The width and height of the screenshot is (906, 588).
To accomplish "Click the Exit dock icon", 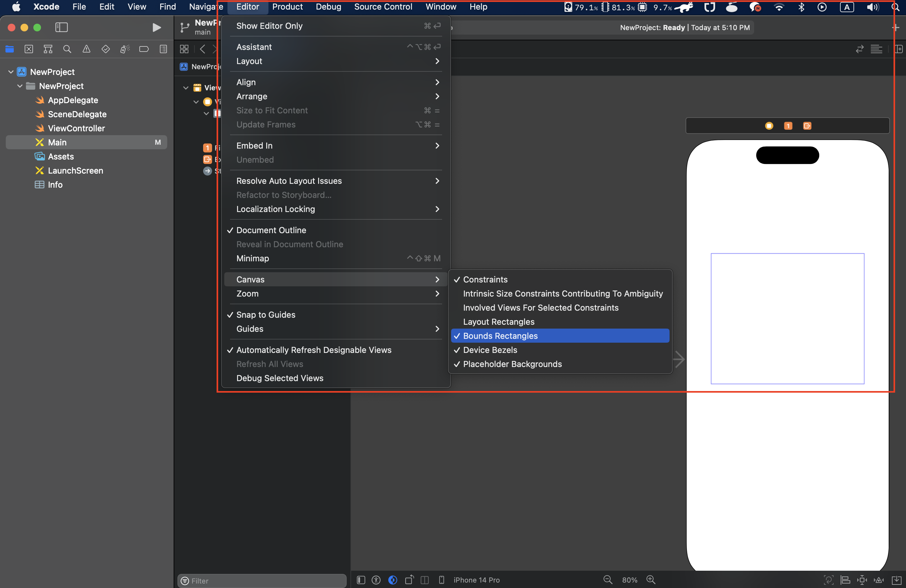I will pos(807,126).
